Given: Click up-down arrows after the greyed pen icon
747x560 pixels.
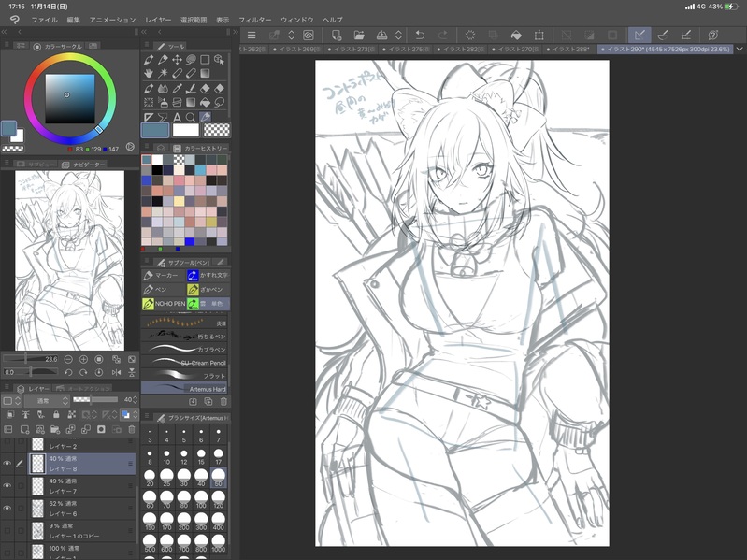Looking at the screenshot, I should (x=291, y=35).
